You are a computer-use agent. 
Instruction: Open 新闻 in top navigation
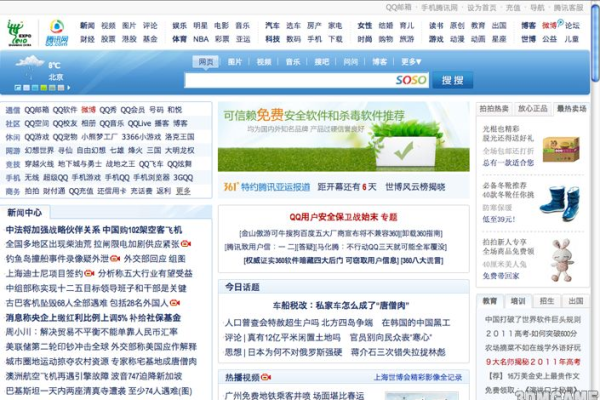click(x=87, y=26)
